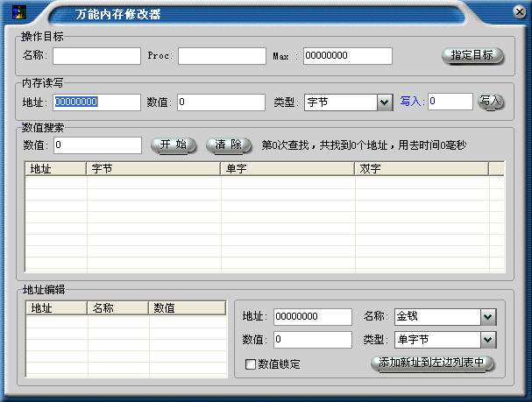532x402 pixels.
Task: Click the 名称 input field in 操作目标
Action: (96, 56)
